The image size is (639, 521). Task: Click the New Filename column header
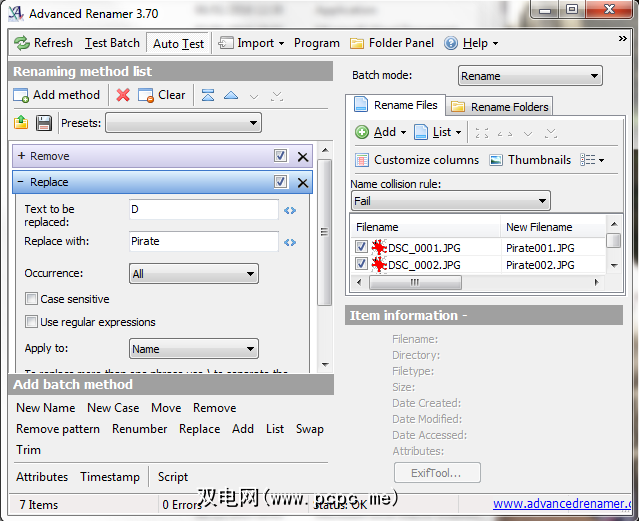point(553,227)
